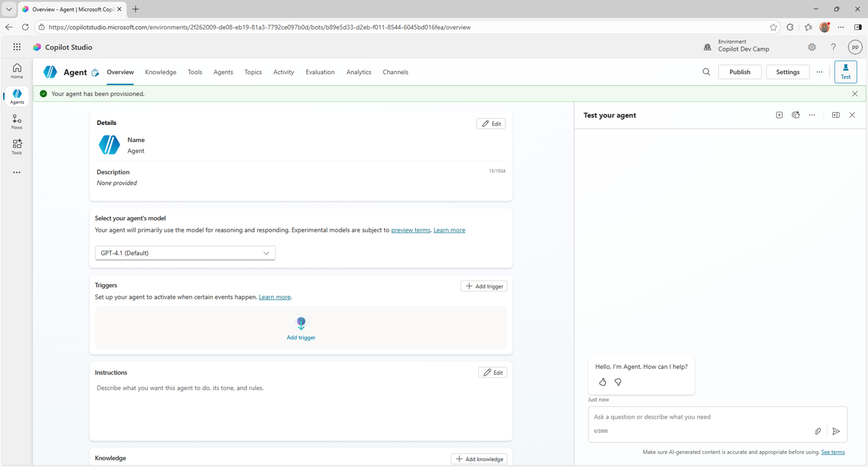Open Flows in left sidebar
Image resolution: width=868 pixels, height=467 pixels.
click(17, 122)
